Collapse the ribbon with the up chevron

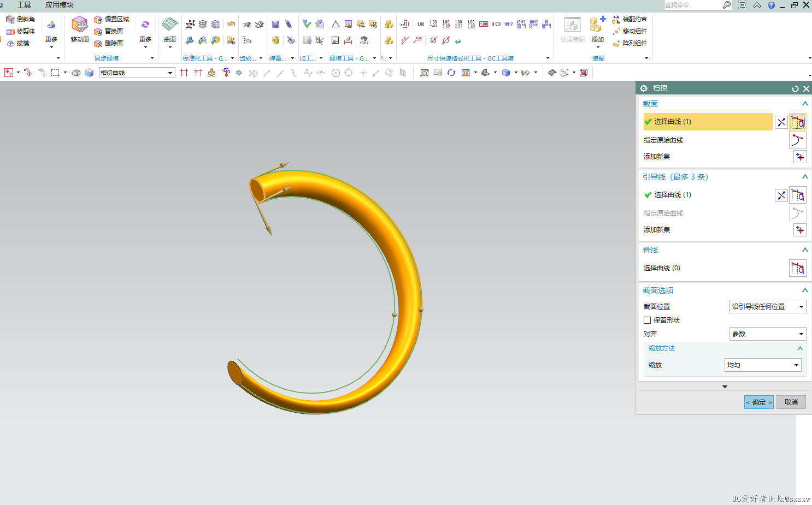(x=757, y=5)
